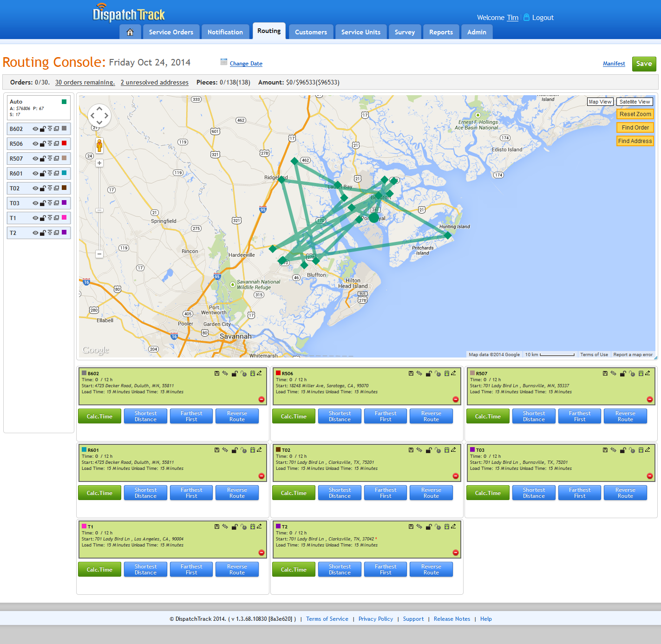Switch to the Reports tab
Image resolution: width=661 pixels, height=644 pixels.
[441, 32]
